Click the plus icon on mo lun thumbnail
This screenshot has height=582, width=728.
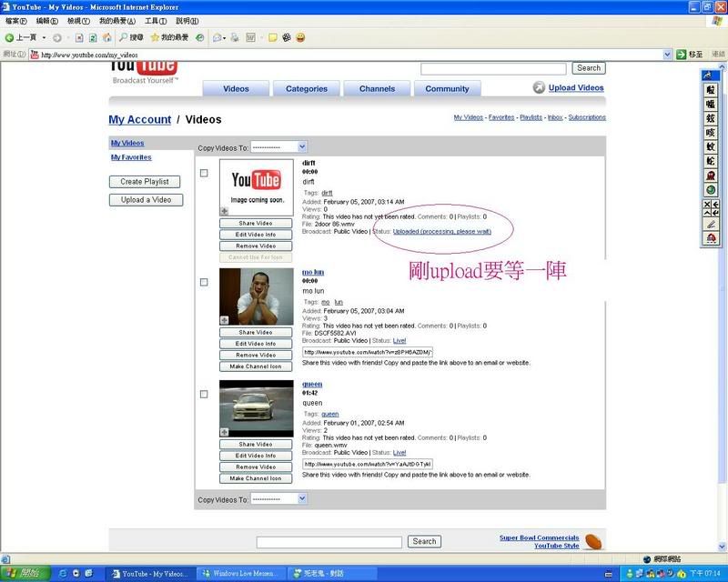tap(224, 320)
